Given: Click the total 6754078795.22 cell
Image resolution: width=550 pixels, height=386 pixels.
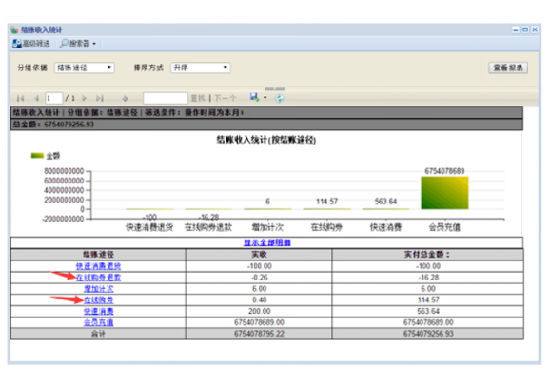Looking at the screenshot, I should [x=259, y=334].
